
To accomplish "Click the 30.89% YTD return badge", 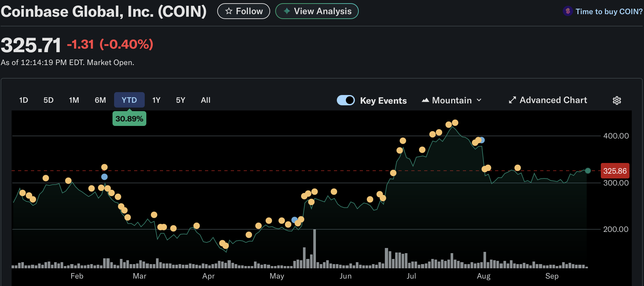I will click(x=129, y=119).
